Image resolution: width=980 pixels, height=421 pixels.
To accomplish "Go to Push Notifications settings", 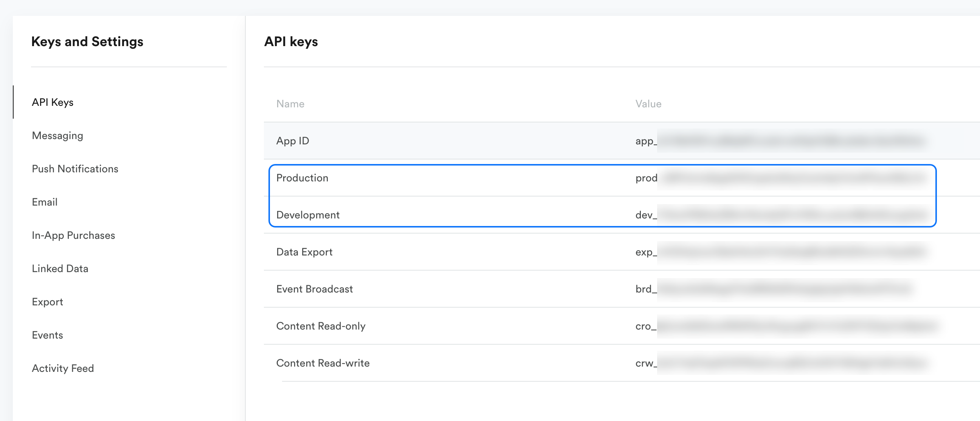I will (75, 169).
